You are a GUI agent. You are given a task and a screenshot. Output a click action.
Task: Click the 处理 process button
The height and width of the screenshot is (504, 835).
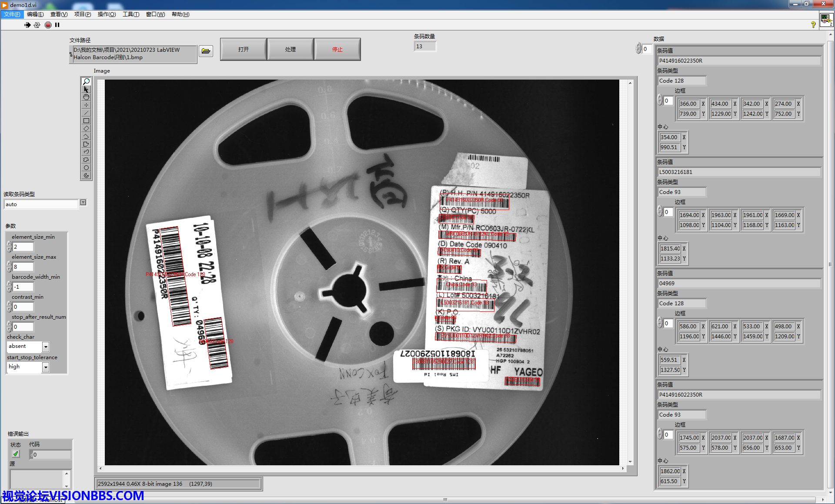pos(290,50)
